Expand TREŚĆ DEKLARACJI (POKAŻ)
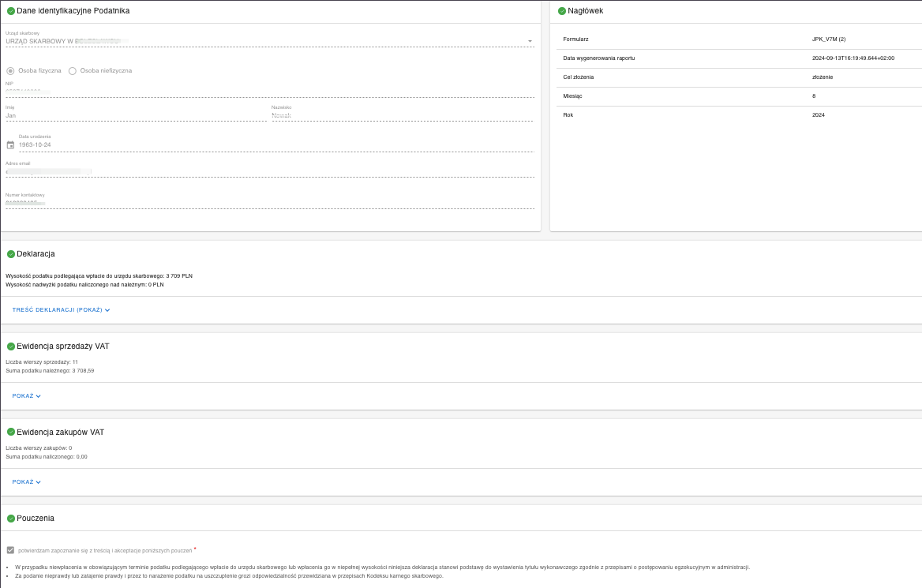This screenshot has width=922, height=588. pos(61,310)
